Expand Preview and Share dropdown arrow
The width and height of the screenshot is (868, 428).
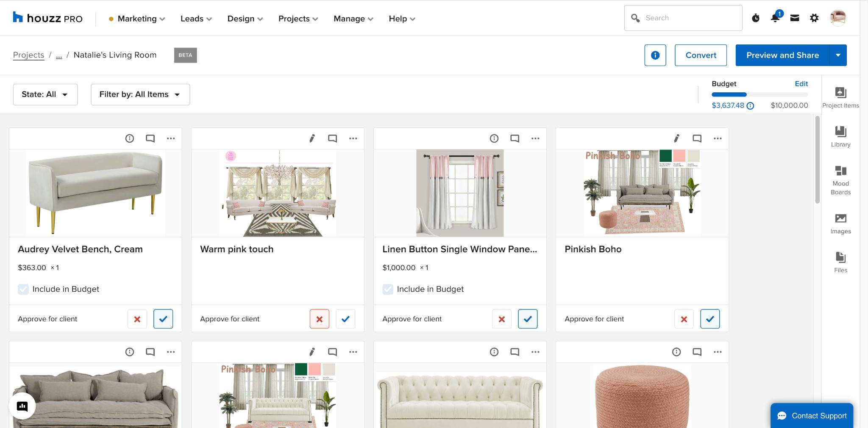(x=838, y=55)
